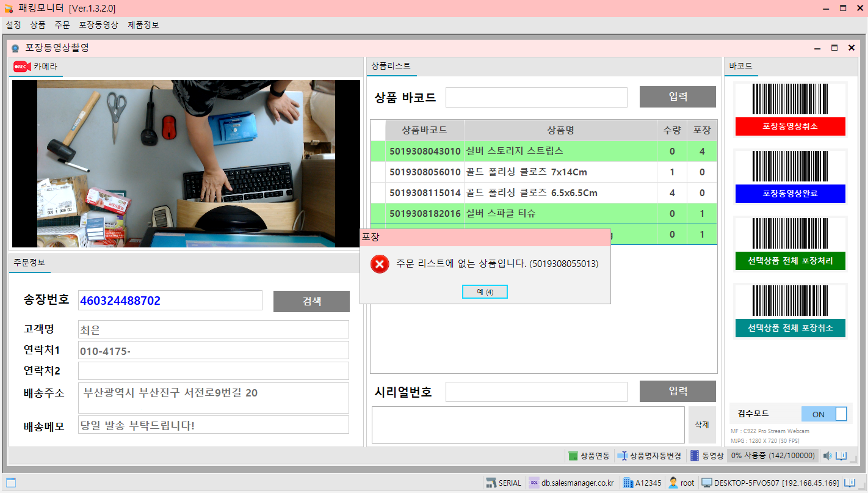The width and height of the screenshot is (868, 493).
Task: Click the SERIAL barcode scanner icon
Action: (491, 483)
